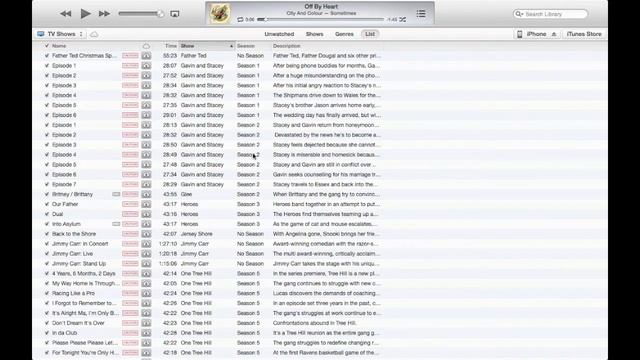640x360 pixels.
Task: Click the '1:27:10' time value
Action: (168, 244)
